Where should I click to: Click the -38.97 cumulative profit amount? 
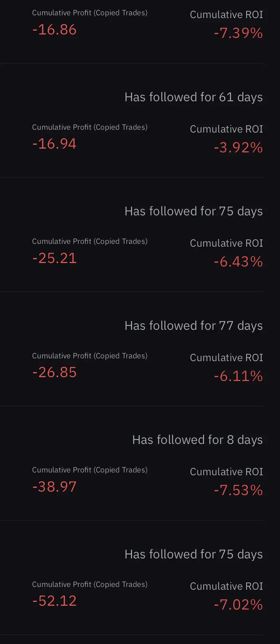coord(54,487)
